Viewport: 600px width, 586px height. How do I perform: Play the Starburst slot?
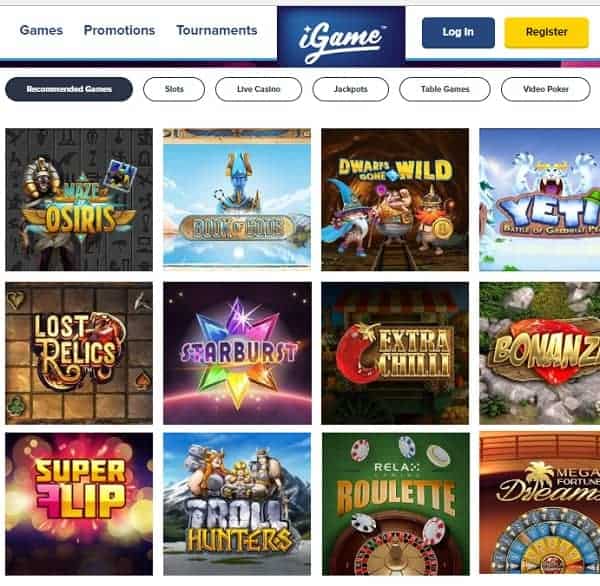pos(237,353)
